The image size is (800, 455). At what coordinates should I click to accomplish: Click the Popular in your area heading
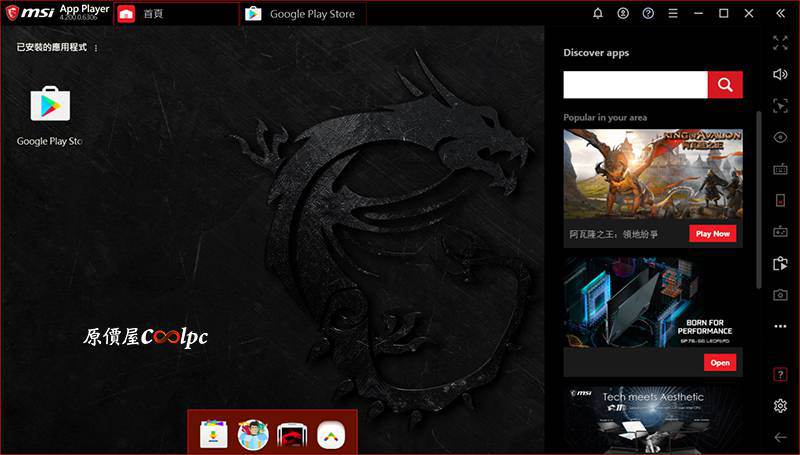[x=605, y=117]
